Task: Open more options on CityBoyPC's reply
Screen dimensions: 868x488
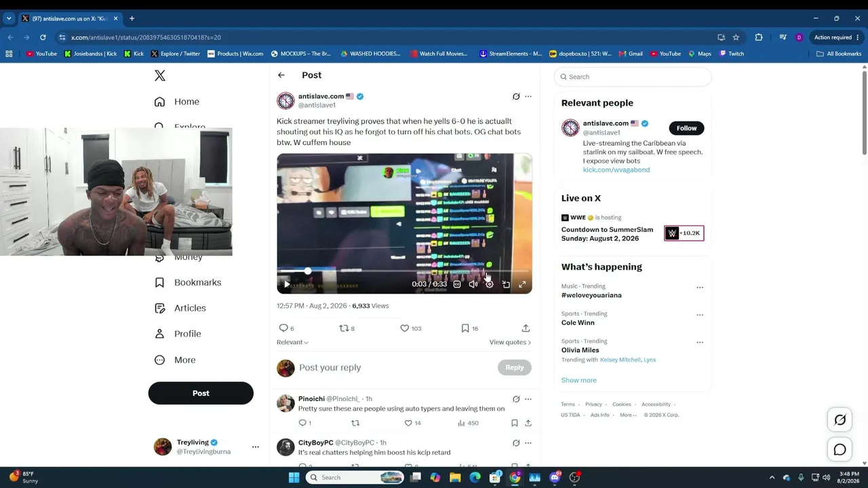Action: [x=528, y=443]
